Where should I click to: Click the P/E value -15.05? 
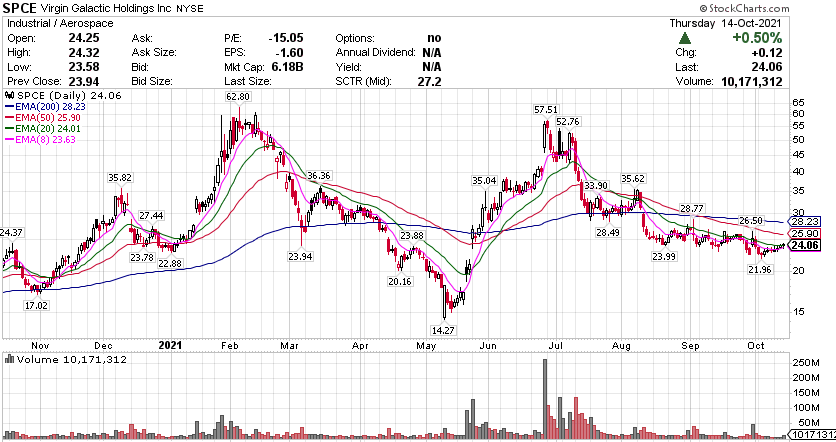pyautogui.click(x=286, y=38)
